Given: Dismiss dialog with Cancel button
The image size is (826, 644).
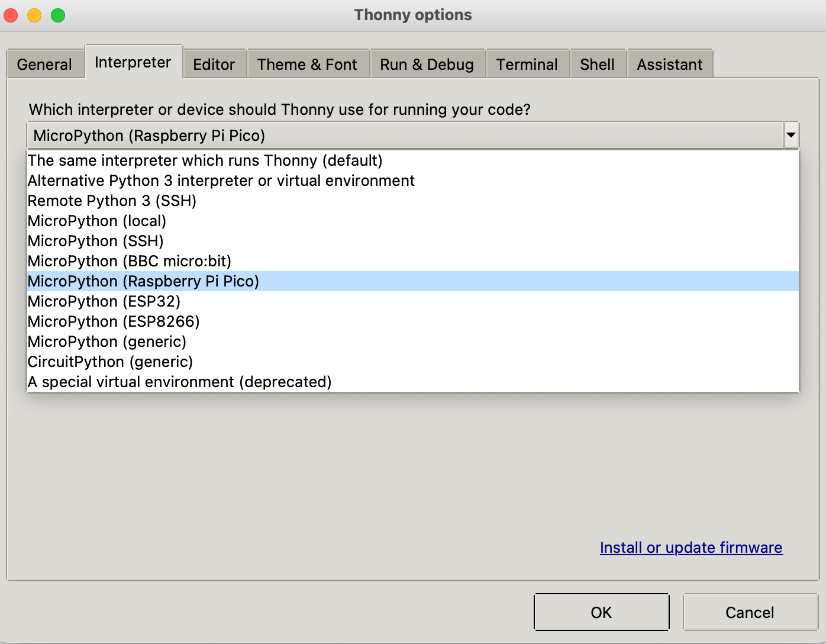Looking at the screenshot, I should [750, 612].
